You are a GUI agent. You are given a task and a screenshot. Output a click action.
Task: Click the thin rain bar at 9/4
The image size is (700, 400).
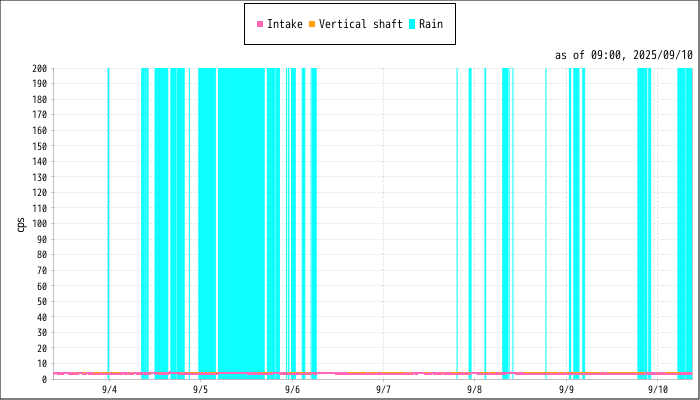108,223
